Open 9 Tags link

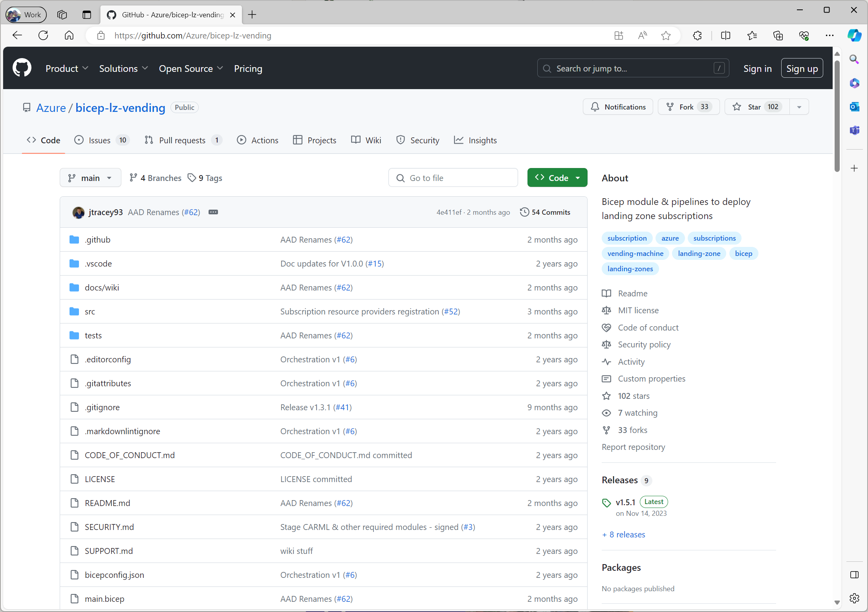click(205, 178)
